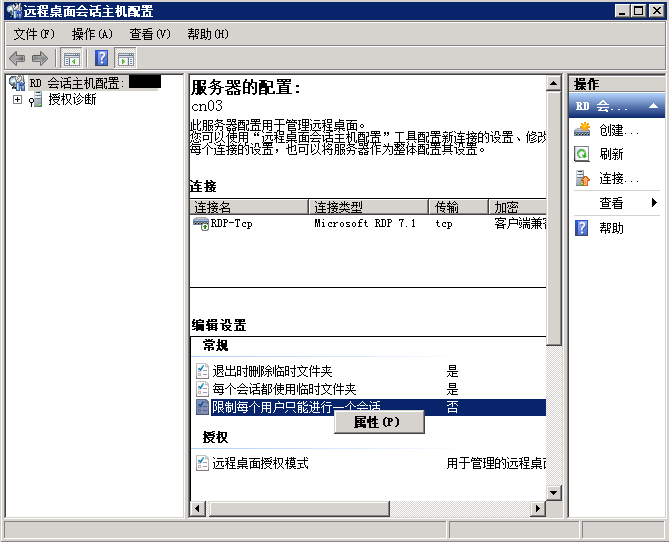Collapse the RD 会 actions section header
This screenshot has height=542, width=669.
653,105
